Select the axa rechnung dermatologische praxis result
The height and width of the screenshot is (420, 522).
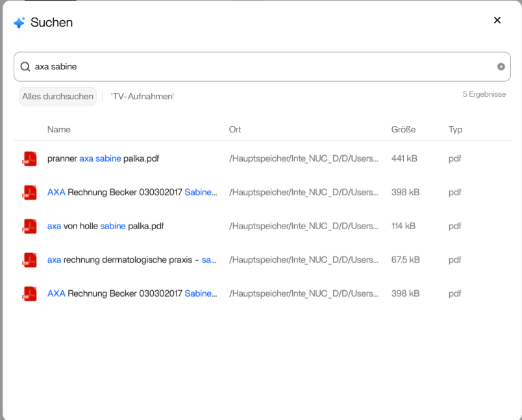click(x=132, y=260)
